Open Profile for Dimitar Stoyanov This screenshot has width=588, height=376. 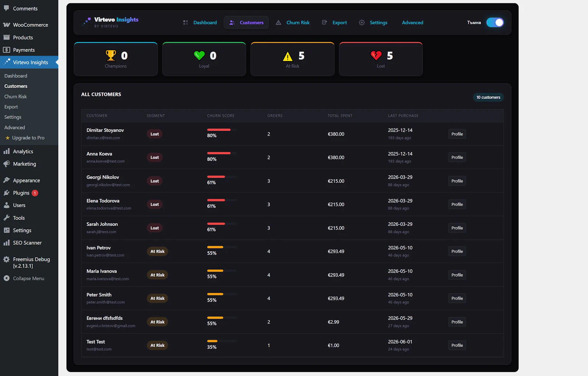457,134
